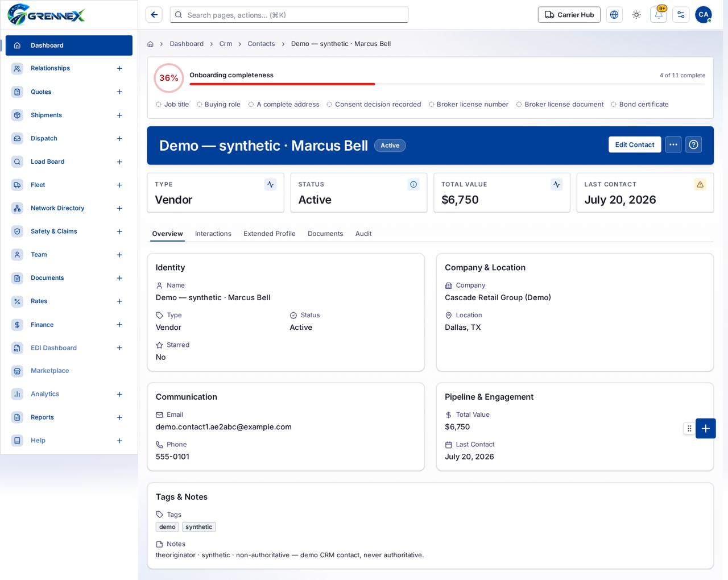Click the synthetic tag chip
The image size is (728, 580).
(199, 527)
